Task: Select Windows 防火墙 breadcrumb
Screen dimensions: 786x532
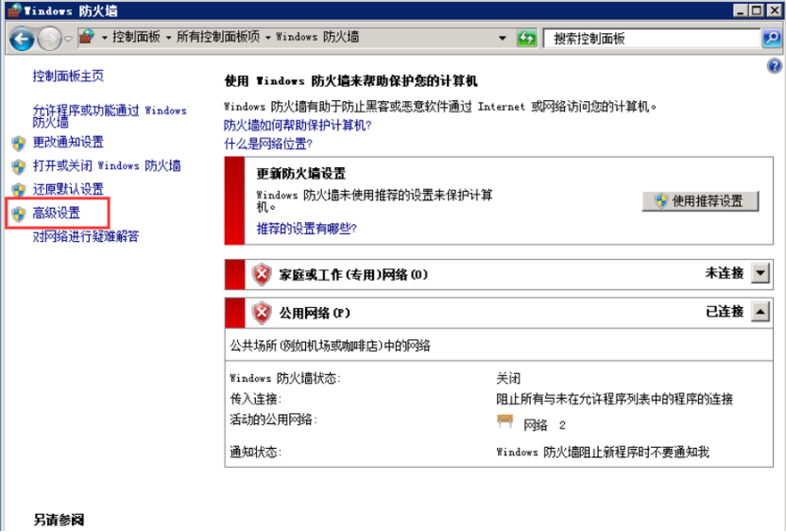Action: coord(317,37)
